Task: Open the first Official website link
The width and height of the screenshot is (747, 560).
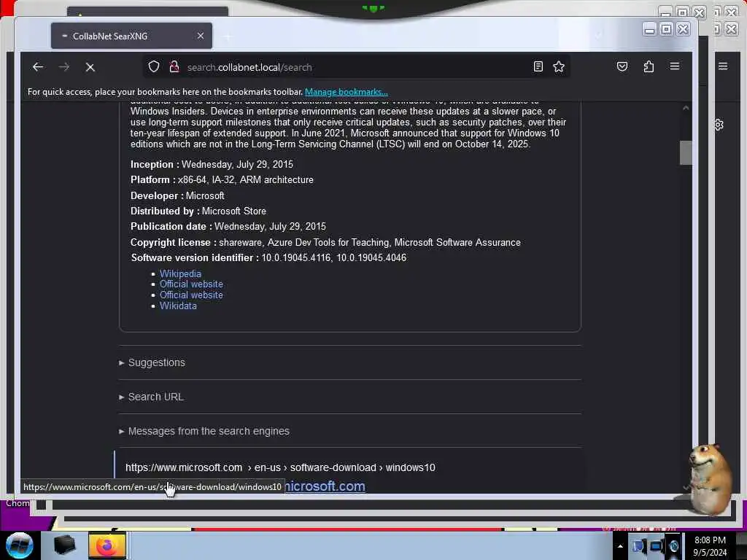Action: (x=191, y=284)
